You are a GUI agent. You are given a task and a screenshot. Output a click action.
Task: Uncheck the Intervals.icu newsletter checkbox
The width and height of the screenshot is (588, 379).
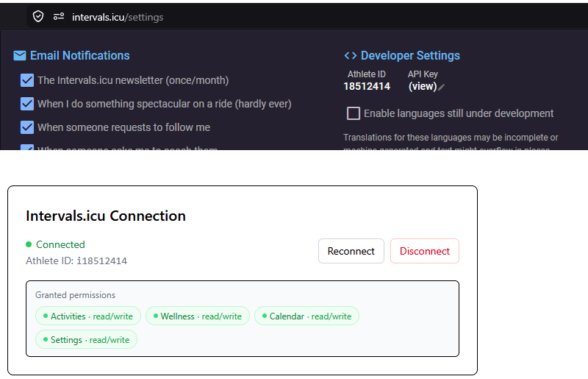click(27, 80)
